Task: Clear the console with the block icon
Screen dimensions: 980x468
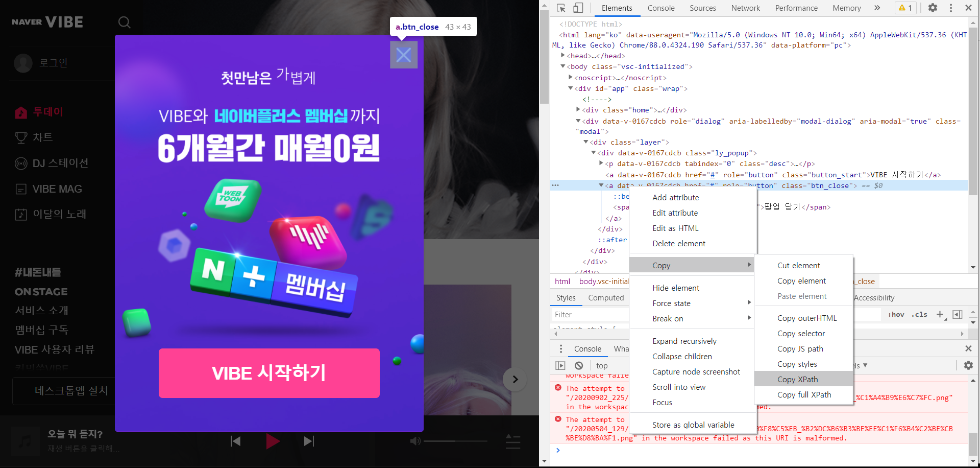Action: (579, 365)
